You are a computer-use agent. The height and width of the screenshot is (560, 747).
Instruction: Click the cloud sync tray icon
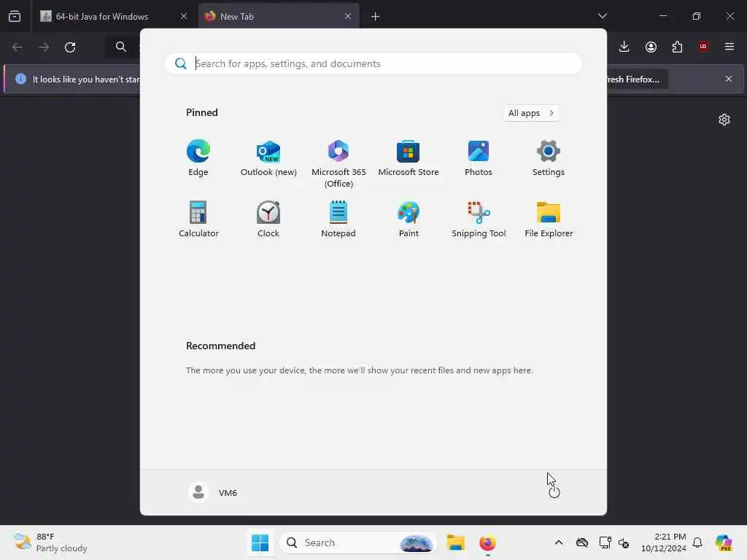pos(581,542)
